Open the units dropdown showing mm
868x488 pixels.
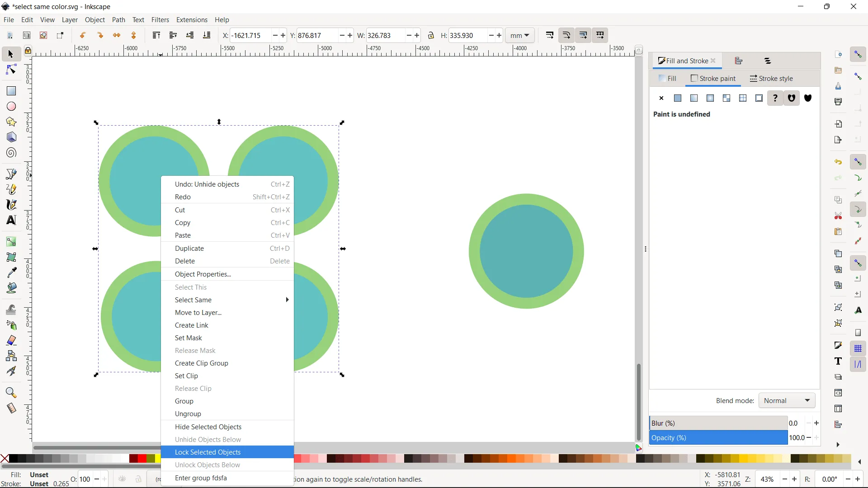pyautogui.click(x=520, y=35)
